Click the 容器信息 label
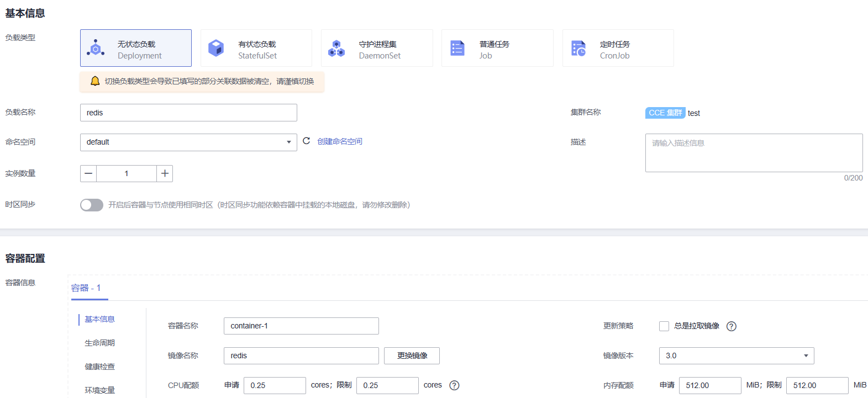Screen dimensions: 868x398 point(20,283)
